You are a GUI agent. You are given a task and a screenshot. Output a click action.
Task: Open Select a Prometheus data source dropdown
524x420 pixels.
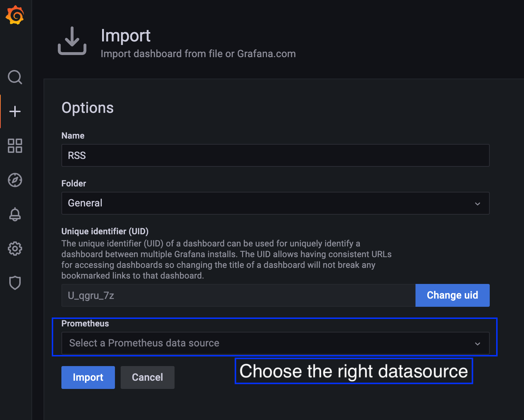point(275,343)
